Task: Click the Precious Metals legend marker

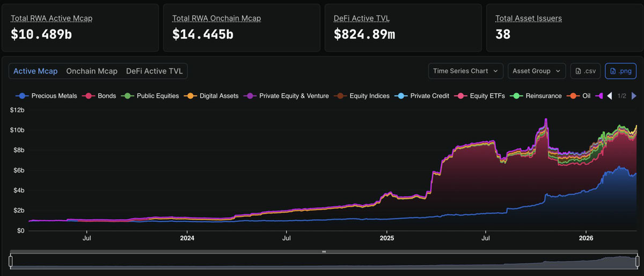Action: click(x=22, y=96)
